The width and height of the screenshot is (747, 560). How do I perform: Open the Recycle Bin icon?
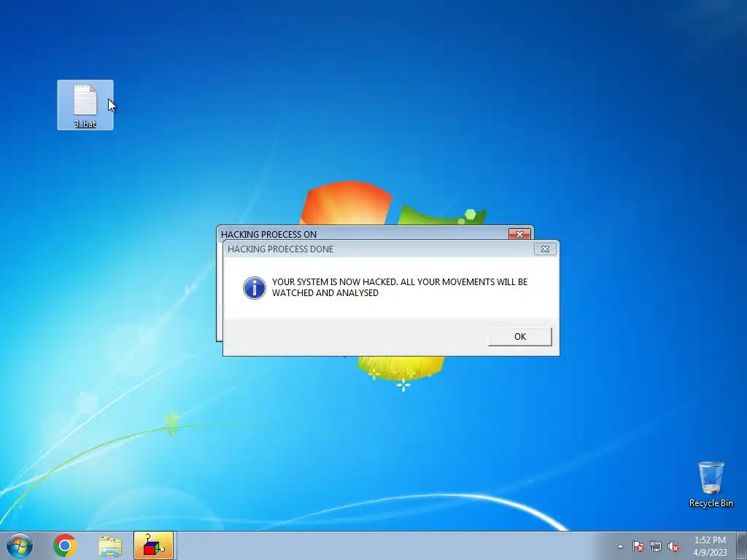711,484
